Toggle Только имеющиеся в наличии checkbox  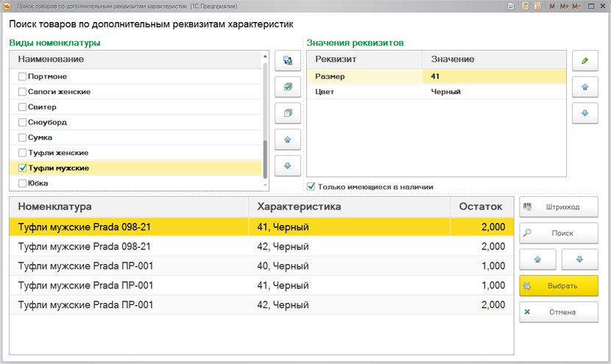(311, 187)
